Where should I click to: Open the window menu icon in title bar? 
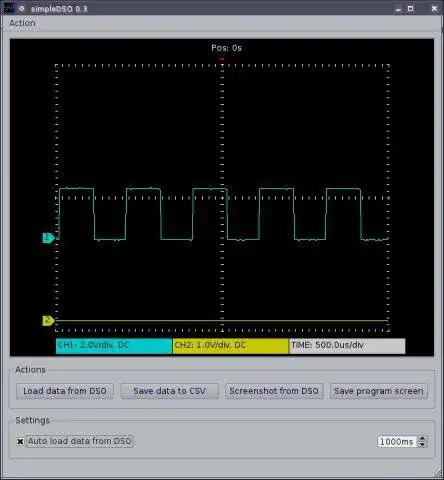[x=9, y=8]
